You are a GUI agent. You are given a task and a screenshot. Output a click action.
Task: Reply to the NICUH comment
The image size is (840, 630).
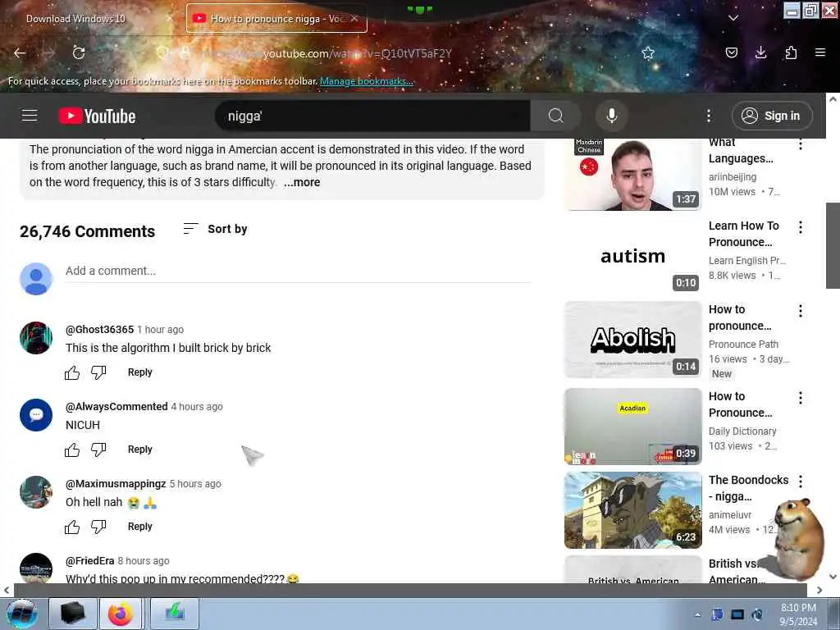(139, 450)
